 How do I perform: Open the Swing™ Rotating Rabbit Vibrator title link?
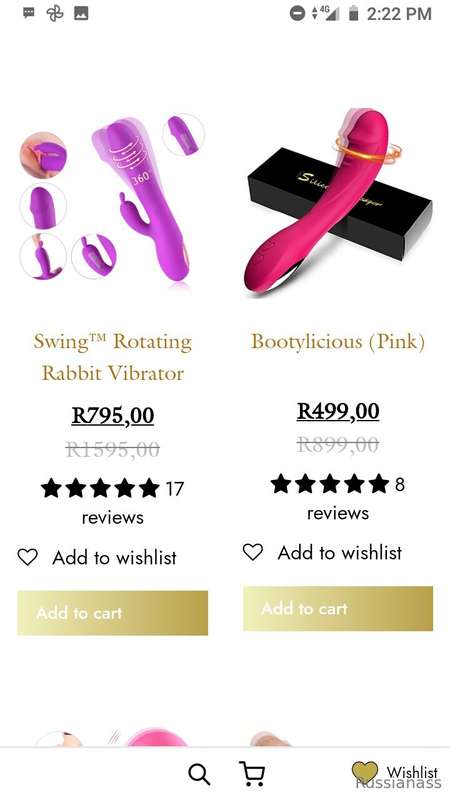[113, 357]
